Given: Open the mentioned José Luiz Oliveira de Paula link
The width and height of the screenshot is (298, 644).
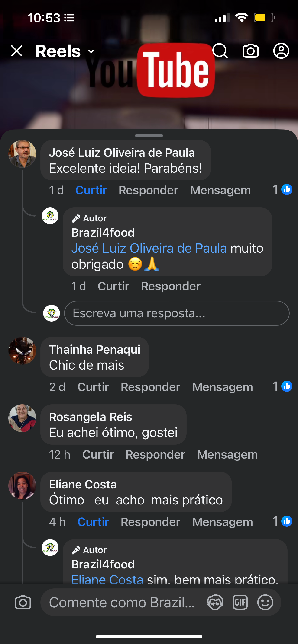Looking at the screenshot, I should point(149,248).
